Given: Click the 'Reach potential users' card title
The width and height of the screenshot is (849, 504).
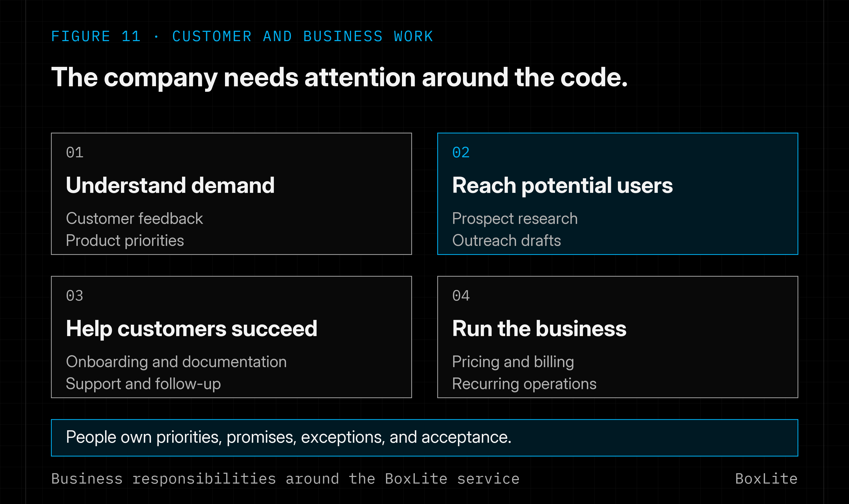Looking at the screenshot, I should click(562, 186).
